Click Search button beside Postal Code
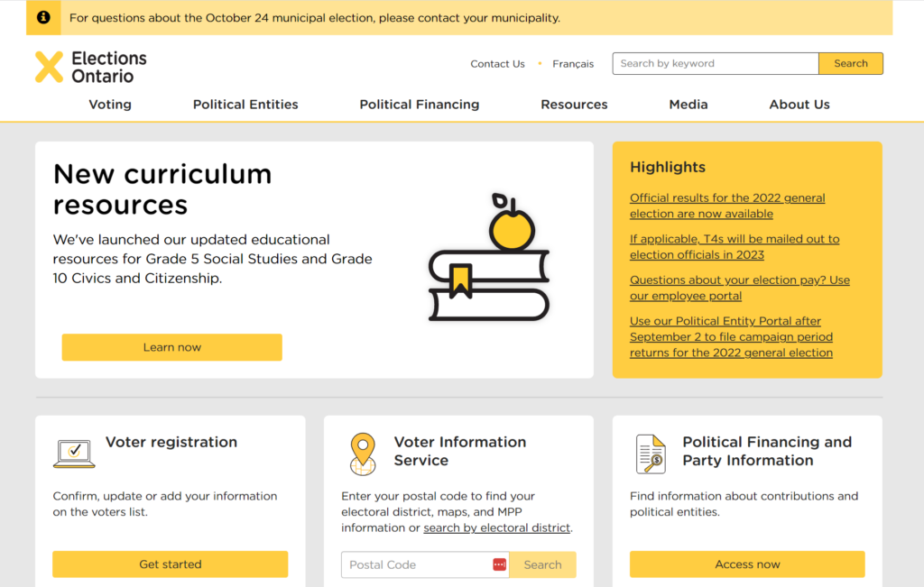This screenshot has height=587, width=924. coord(542,564)
